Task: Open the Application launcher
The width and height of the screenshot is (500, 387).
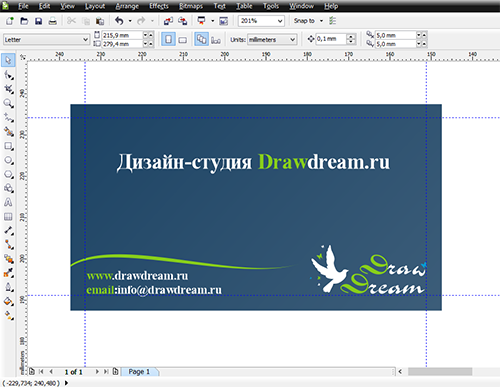Action: [201, 21]
